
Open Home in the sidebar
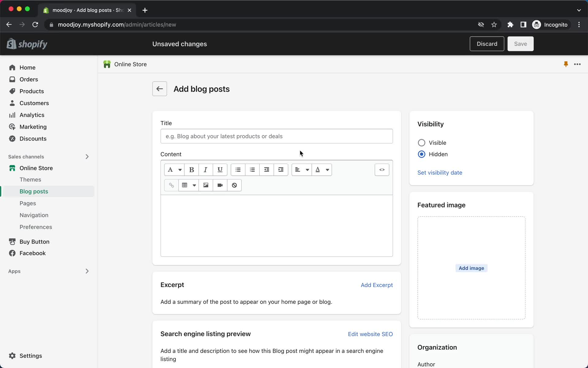[28, 67]
